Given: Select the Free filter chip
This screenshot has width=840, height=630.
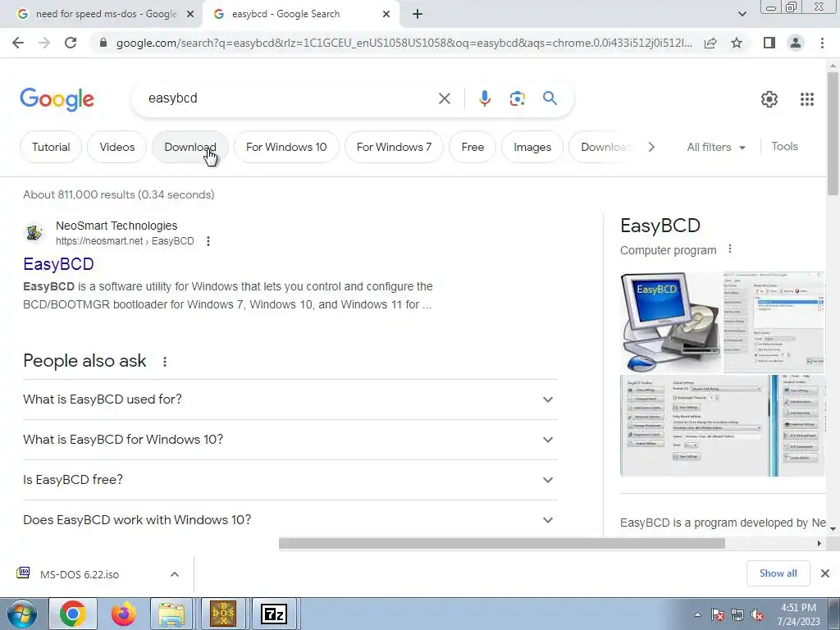Looking at the screenshot, I should [x=472, y=147].
